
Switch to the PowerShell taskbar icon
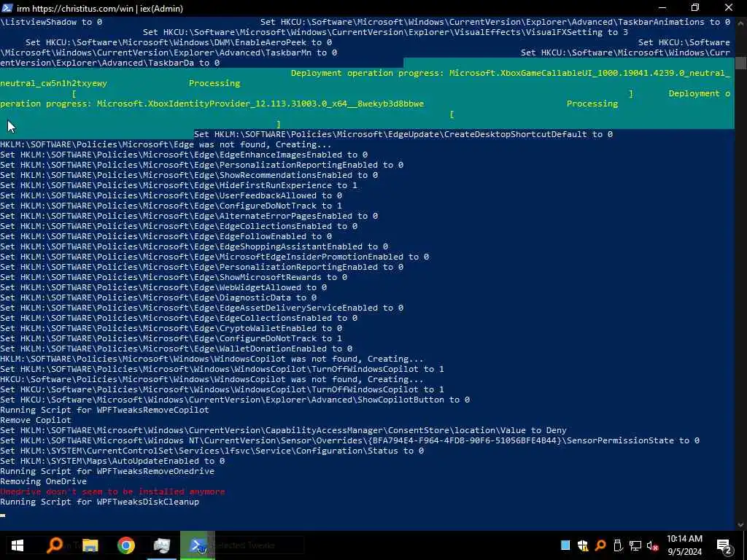click(197, 545)
